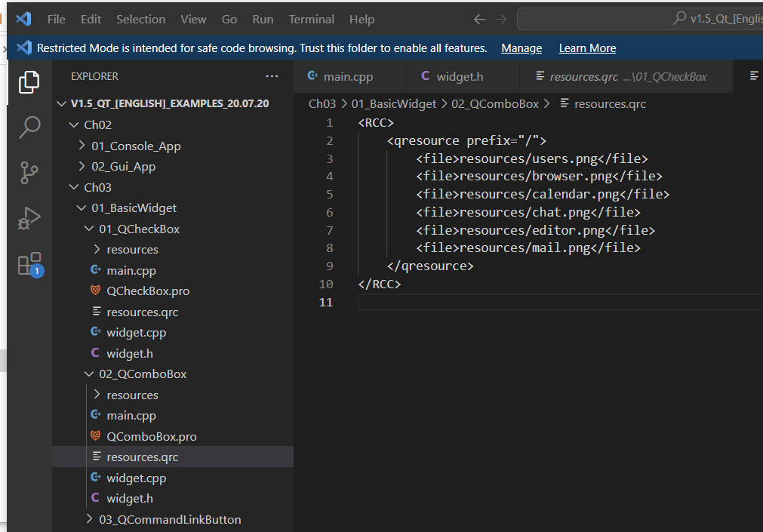The width and height of the screenshot is (763, 532).
Task: Click the mail.png file line in editor
Action: coord(528,248)
